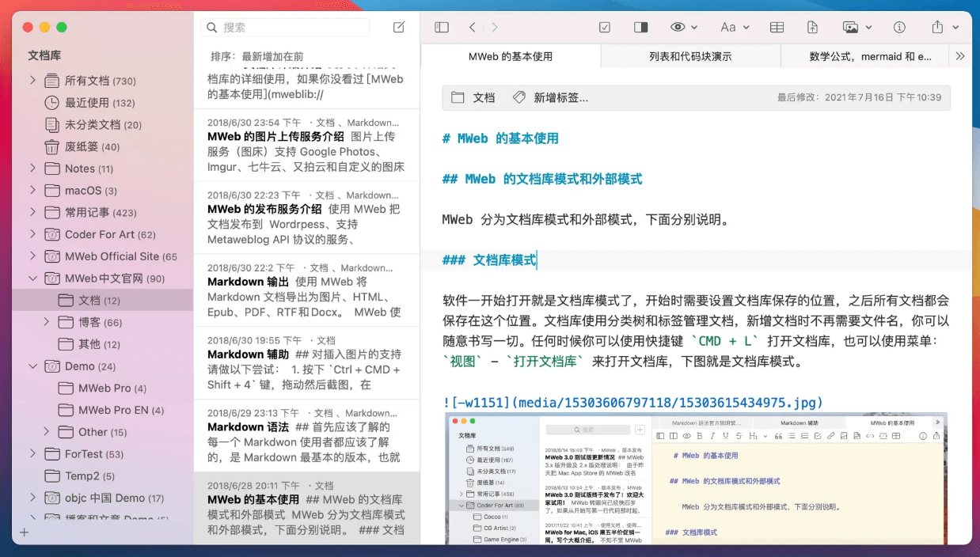Open the Markdown 语法 document
The width and height of the screenshot is (980, 557).
(x=306, y=436)
